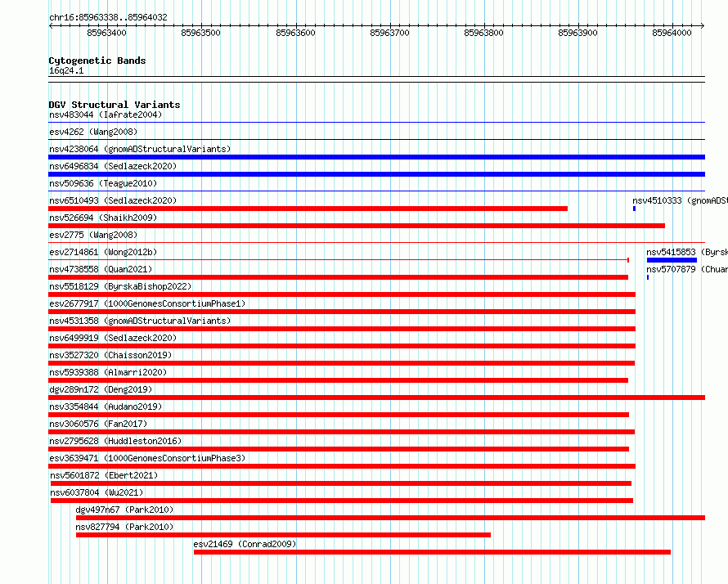The height and width of the screenshot is (584, 728).
Task: Click the nsv526694 (Shaikh2009) red bar
Action: 357,226
